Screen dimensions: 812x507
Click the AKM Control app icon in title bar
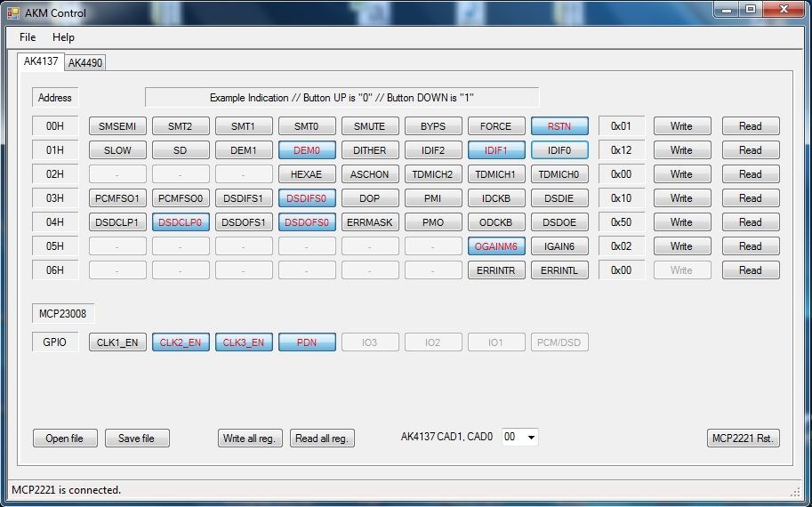pos(13,13)
